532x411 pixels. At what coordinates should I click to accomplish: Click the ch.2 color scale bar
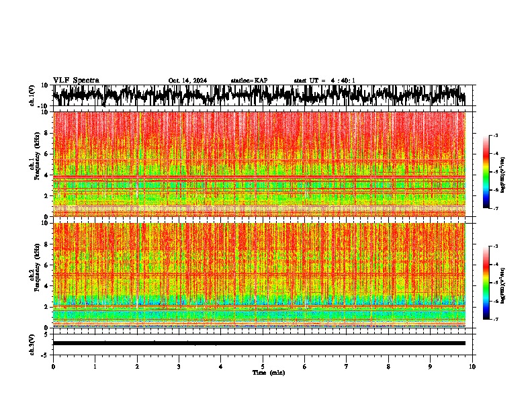click(486, 283)
